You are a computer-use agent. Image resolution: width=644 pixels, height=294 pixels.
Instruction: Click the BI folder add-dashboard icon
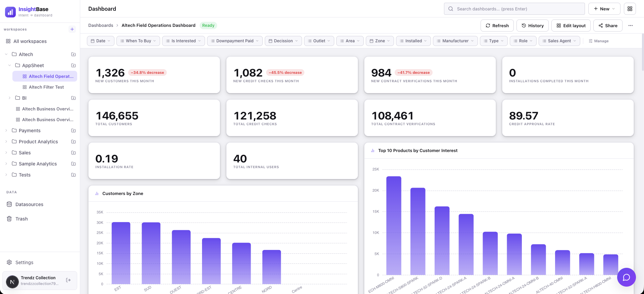coord(73,98)
